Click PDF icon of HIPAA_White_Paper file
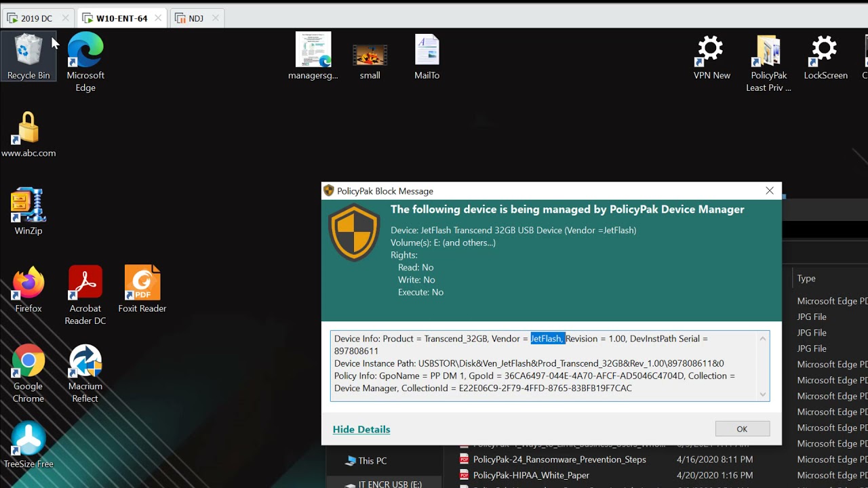This screenshot has width=868, height=488. (465, 475)
